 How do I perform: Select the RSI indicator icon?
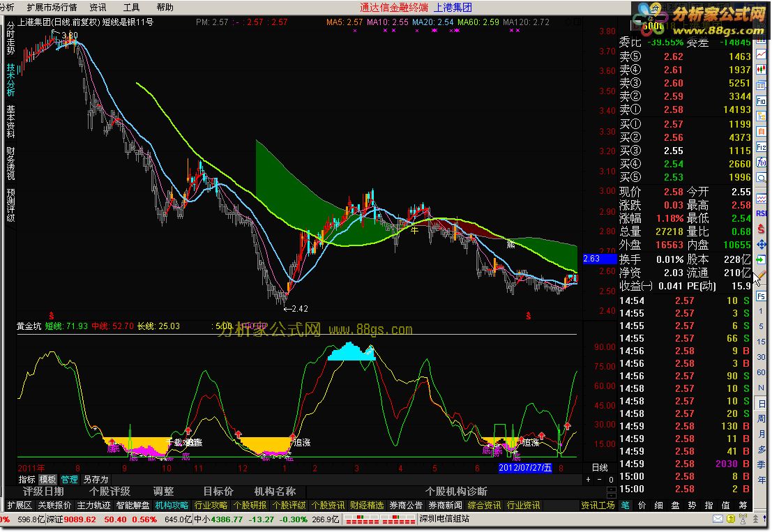[761, 213]
